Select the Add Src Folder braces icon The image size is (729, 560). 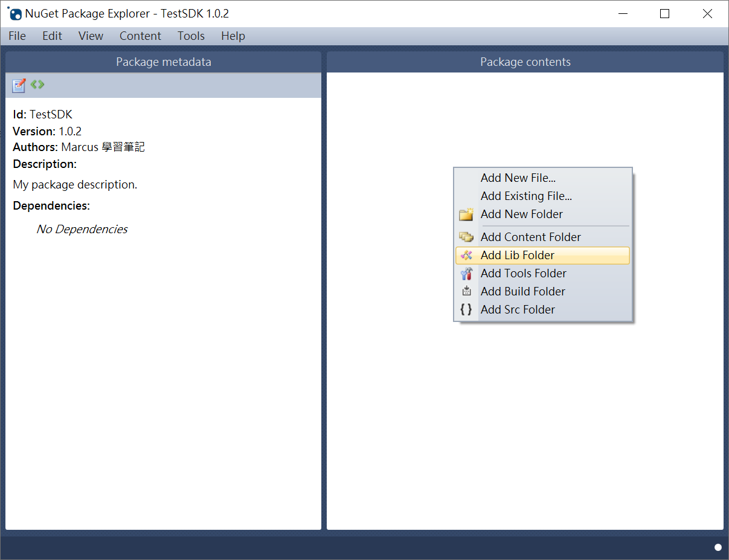point(466,309)
